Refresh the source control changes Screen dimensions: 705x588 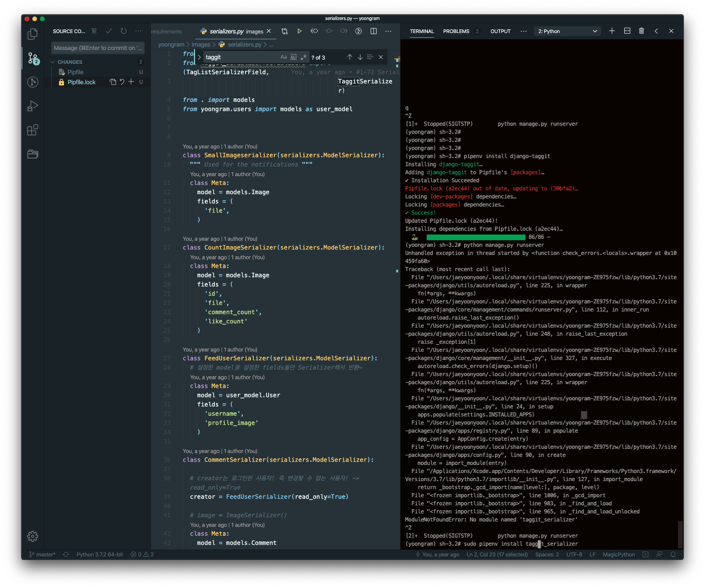pos(124,31)
